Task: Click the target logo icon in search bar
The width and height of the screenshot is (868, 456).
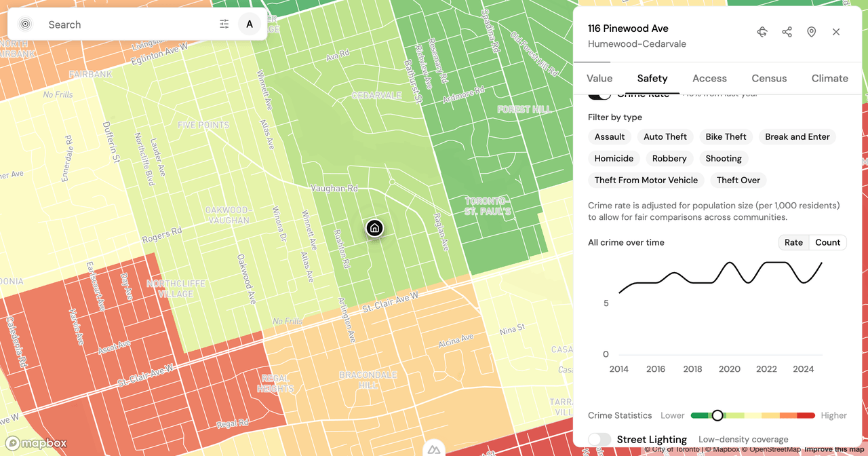Action: (25, 24)
